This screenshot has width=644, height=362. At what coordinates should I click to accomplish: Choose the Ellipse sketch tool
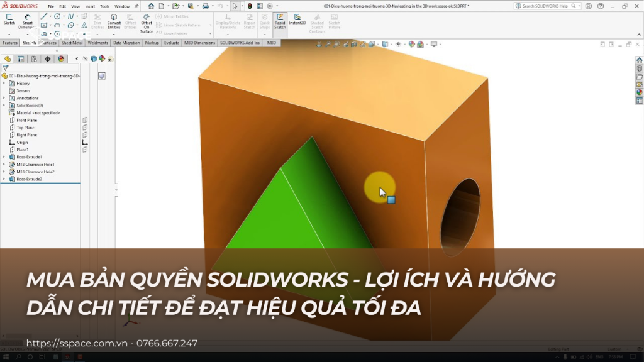70,25
